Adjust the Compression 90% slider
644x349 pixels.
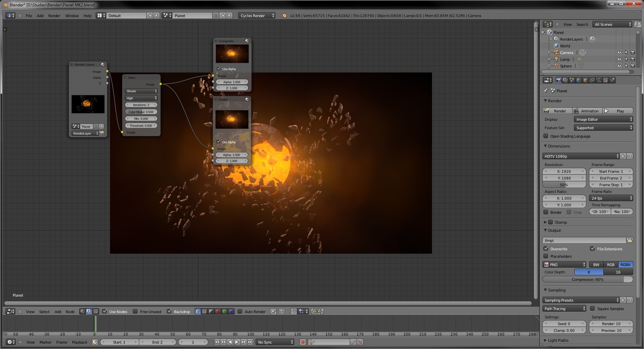[588, 279]
